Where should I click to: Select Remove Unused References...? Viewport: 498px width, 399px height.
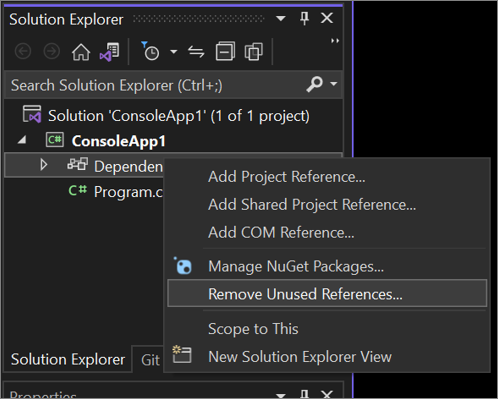point(327,293)
